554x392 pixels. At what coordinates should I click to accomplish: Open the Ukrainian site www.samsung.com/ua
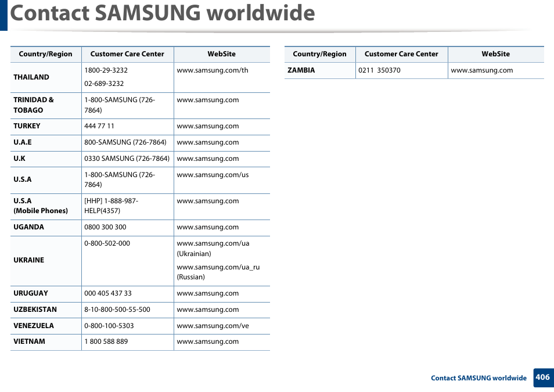click(213, 243)
